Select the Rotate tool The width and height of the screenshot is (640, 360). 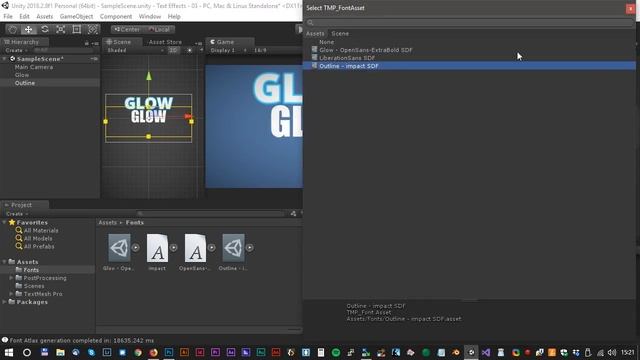pos(45,29)
